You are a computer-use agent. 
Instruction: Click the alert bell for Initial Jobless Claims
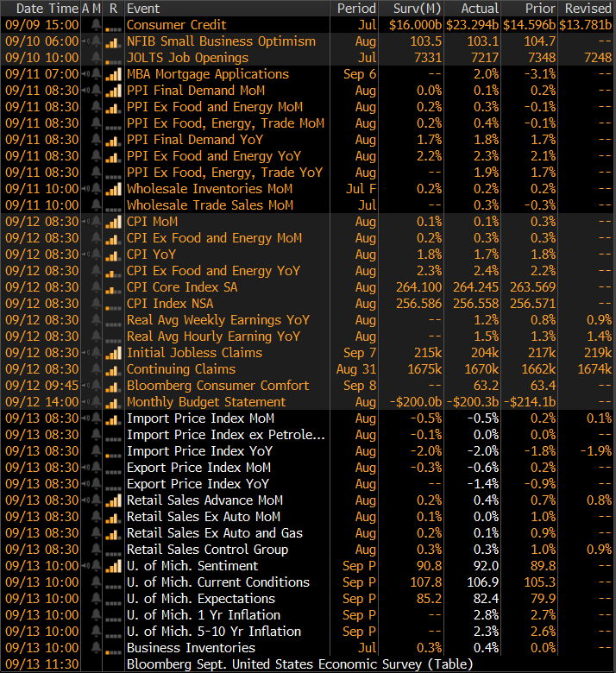tap(97, 353)
